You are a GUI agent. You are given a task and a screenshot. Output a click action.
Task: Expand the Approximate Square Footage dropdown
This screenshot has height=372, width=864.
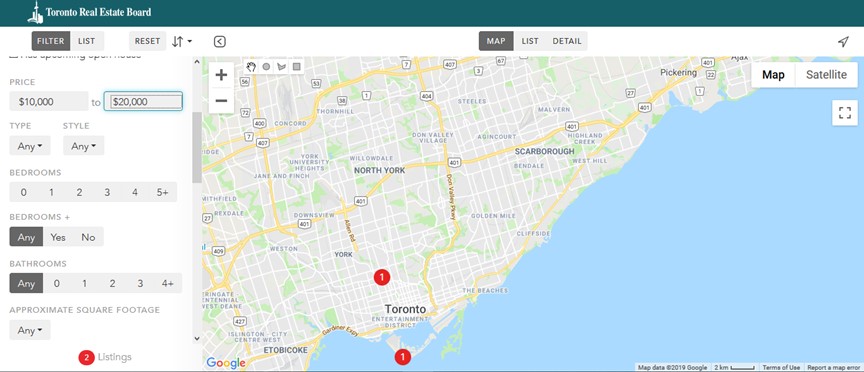30,330
